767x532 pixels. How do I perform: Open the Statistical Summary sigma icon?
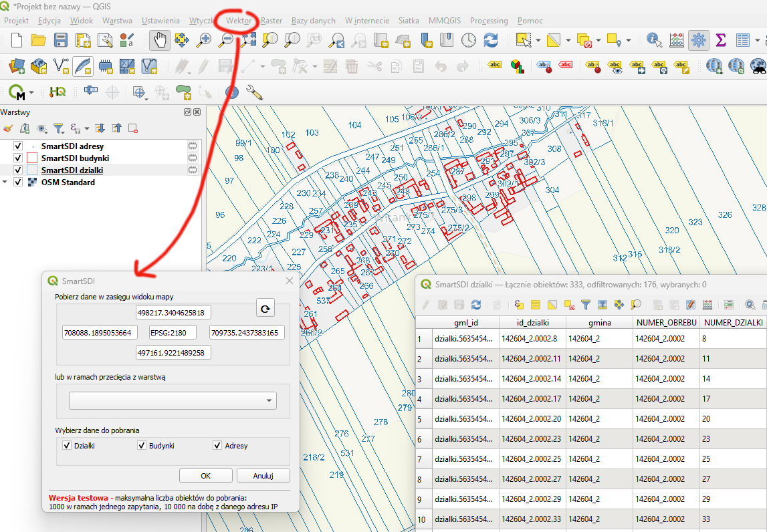click(721, 39)
